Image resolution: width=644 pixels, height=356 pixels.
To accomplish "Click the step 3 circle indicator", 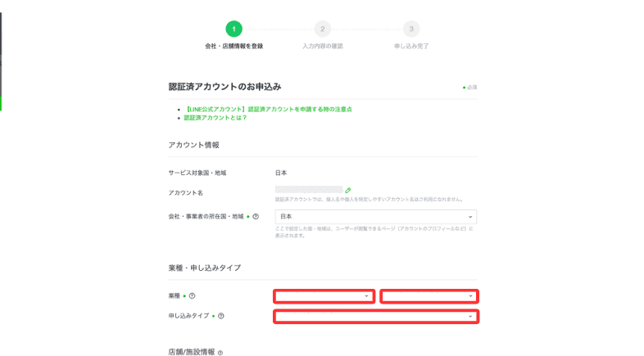I will [x=411, y=29].
